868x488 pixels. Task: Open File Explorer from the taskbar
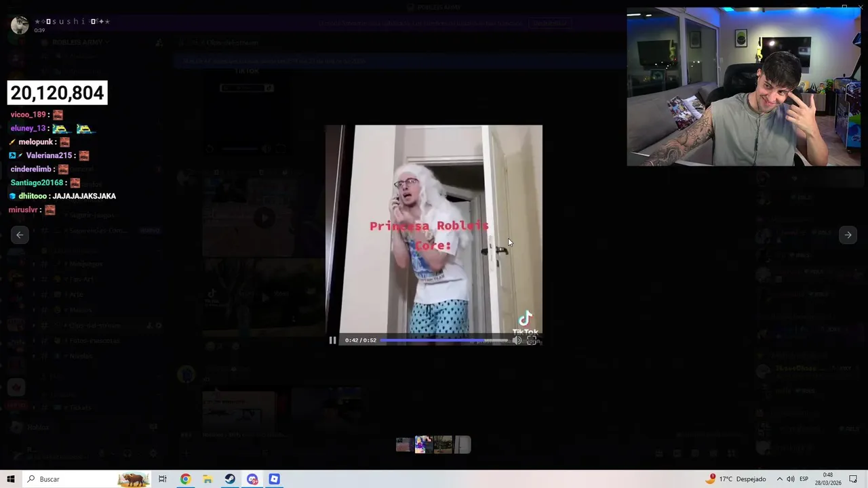point(208,479)
